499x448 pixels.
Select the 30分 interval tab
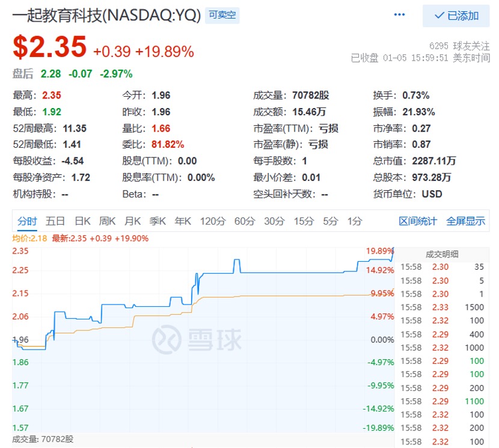[274, 221]
